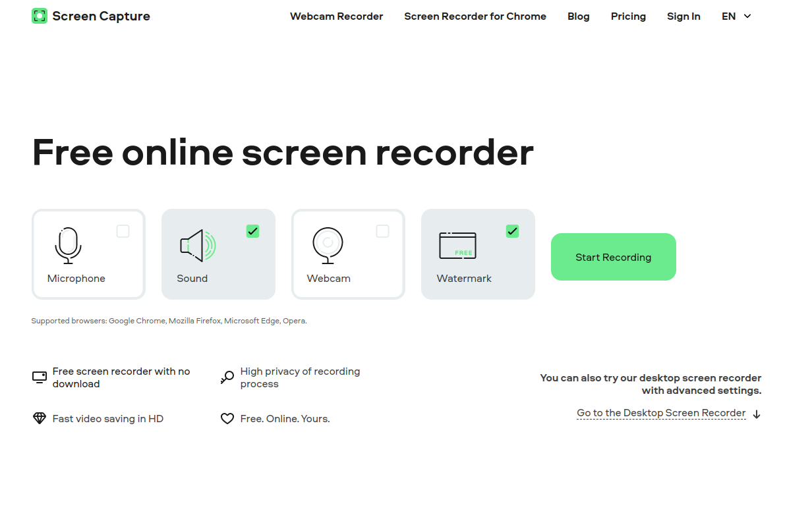The image size is (812, 519).
Task: Go to the Pricing page
Action: (x=628, y=16)
